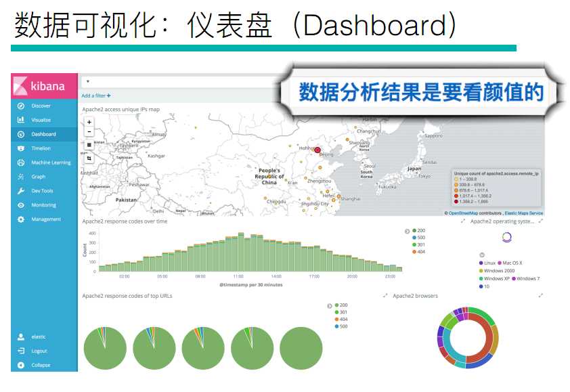Click the map fit data bounds icon
The width and height of the screenshot is (570, 392).
(89, 158)
